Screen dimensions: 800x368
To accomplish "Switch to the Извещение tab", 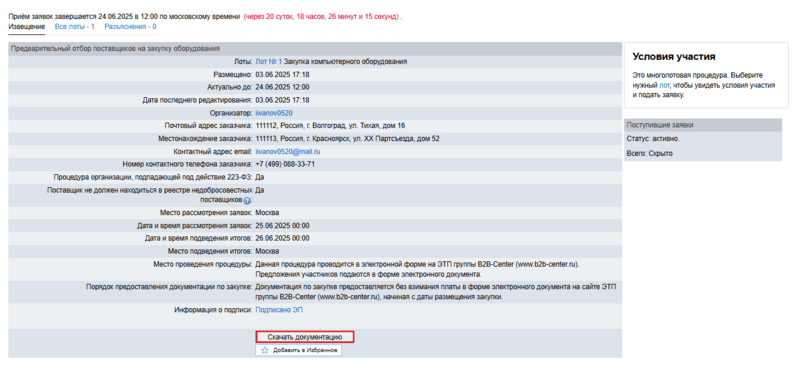I will (27, 27).
